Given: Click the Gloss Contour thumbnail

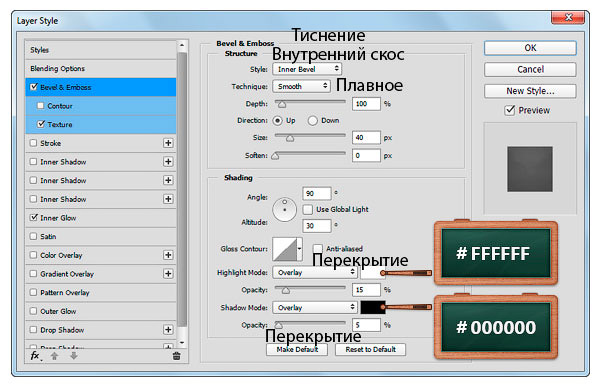Looking at the screenshot, I should pos(284,249).
